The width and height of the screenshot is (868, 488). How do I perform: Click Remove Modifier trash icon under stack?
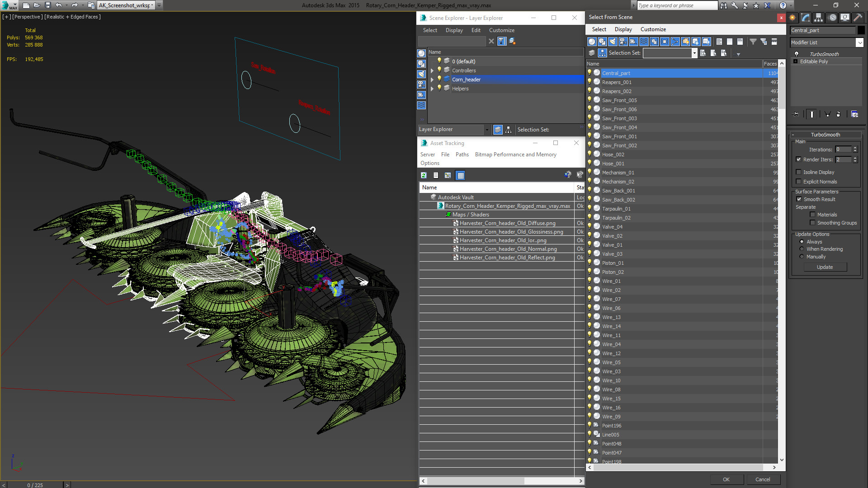(839, 114)
